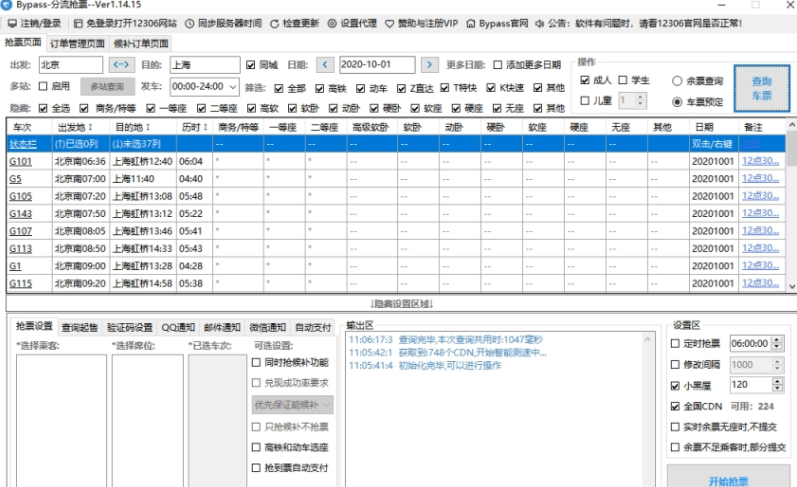Open 免登录打开12306网站 from toolbar
Viewport: 797px width, 487px height.
125,23
